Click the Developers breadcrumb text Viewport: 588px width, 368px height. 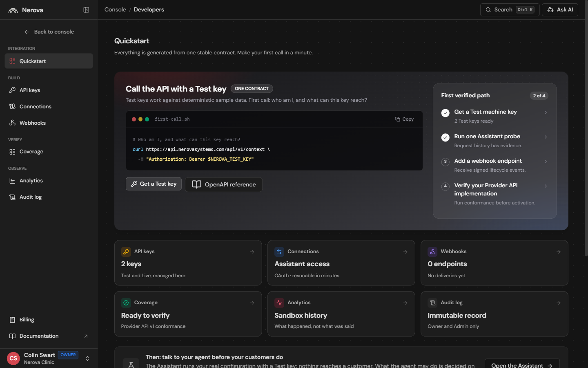pyautogui.click(x=149, y=10)
